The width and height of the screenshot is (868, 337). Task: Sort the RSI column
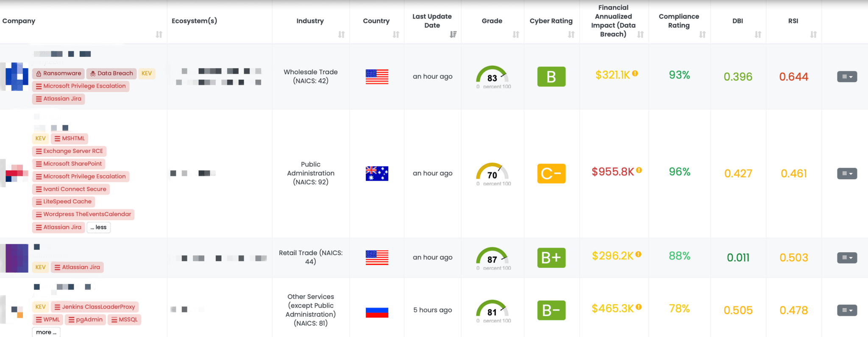click(813, 35)
